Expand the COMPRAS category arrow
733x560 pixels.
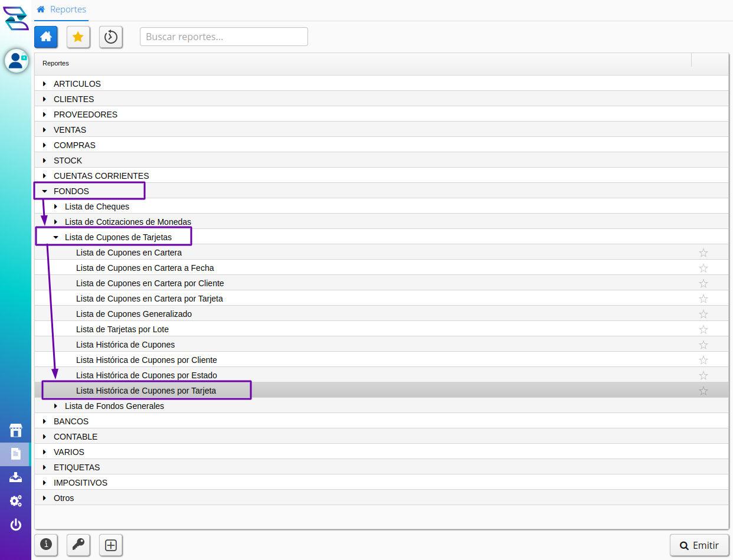coord(44,145)
